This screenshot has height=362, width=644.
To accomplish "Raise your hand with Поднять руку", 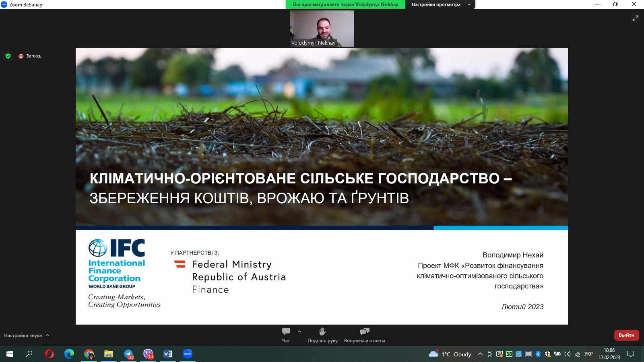I will coord(322,334).
